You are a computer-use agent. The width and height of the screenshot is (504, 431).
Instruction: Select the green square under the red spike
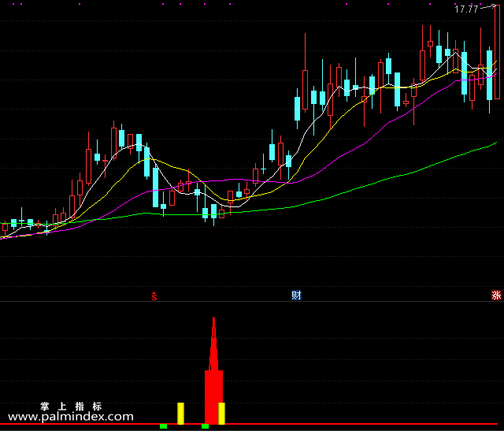[205, 426]
